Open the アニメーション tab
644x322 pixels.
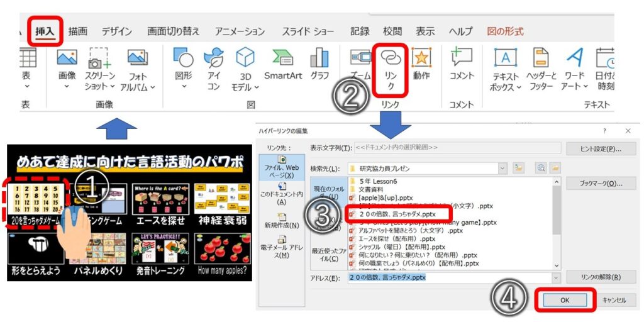coord(240,31)
